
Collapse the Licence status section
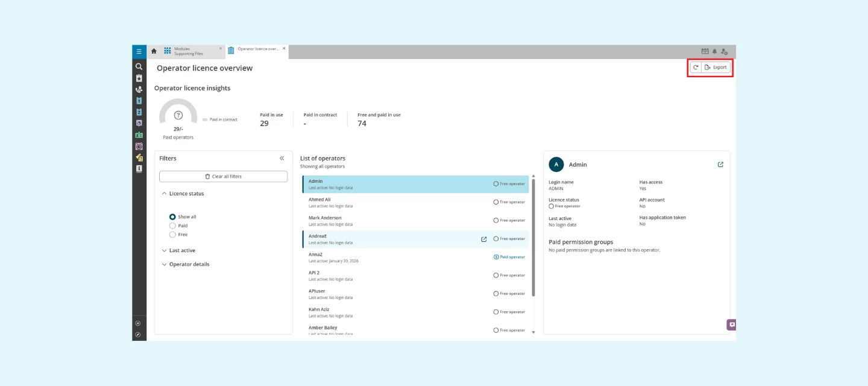(x=183, y=194)
